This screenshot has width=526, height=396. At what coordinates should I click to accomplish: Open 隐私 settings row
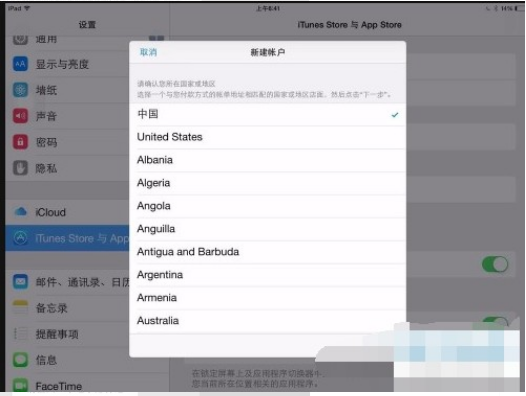67,168
